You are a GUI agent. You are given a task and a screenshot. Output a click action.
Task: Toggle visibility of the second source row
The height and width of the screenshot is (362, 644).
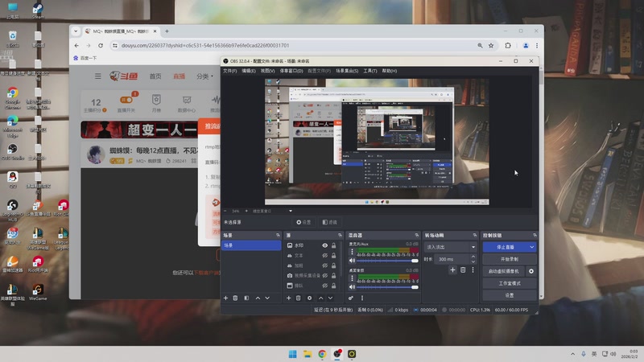pos(325,255)
